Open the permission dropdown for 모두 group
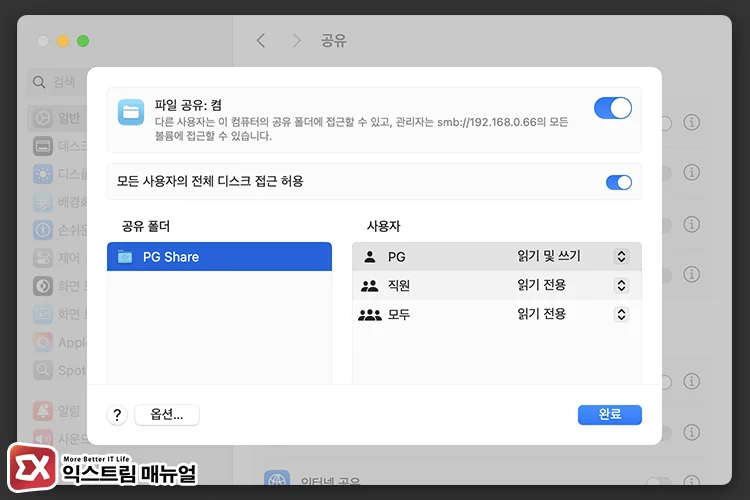 (x=621, y=314)
